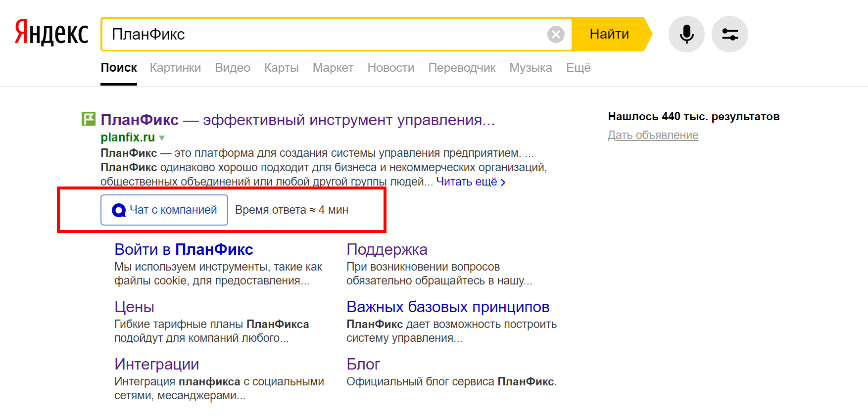Click the green PlanFix favicon

click(88, 119)
